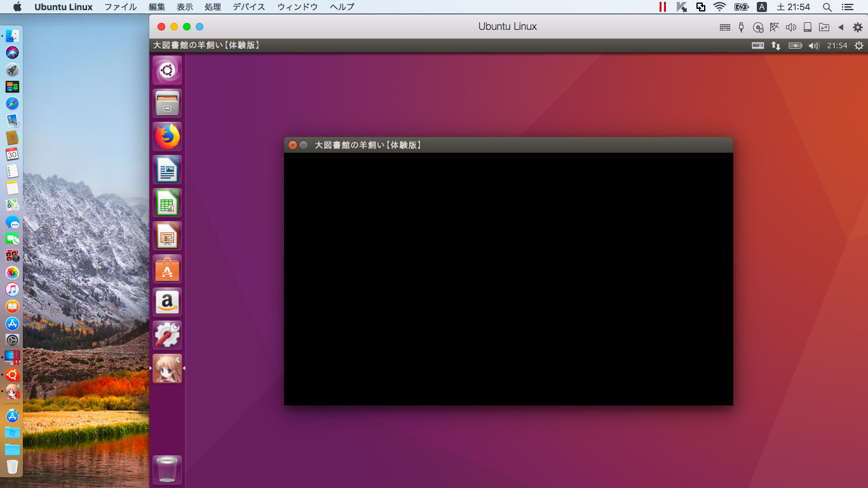Viewport: 868px width, 488px height.
Task: Open Wi-Fi status in macOS menu bar
Action: pyautogui.click(x=719, y=7)
